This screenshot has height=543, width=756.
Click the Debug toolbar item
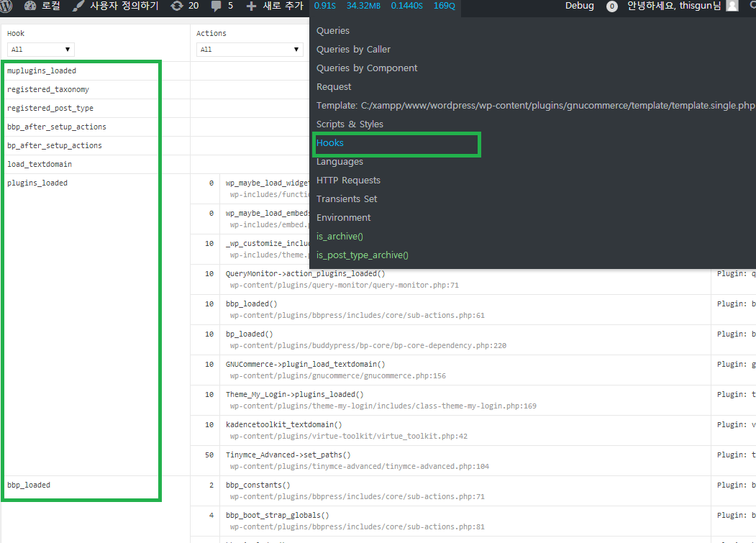pos(579,6)
